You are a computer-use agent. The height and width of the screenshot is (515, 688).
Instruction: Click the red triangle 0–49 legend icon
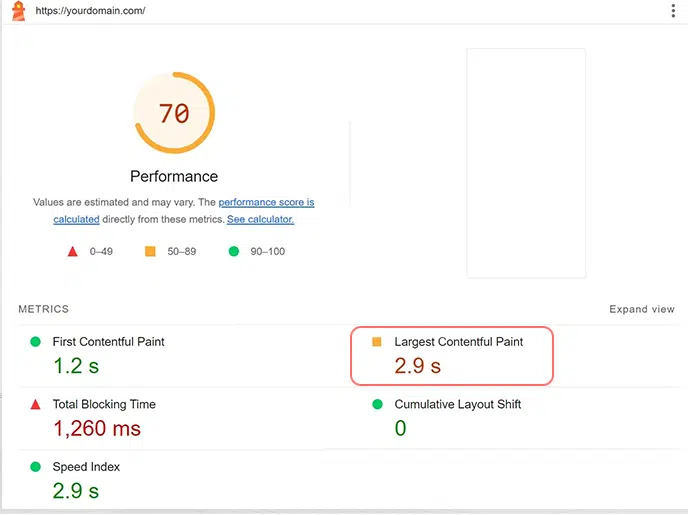(73, 251)
